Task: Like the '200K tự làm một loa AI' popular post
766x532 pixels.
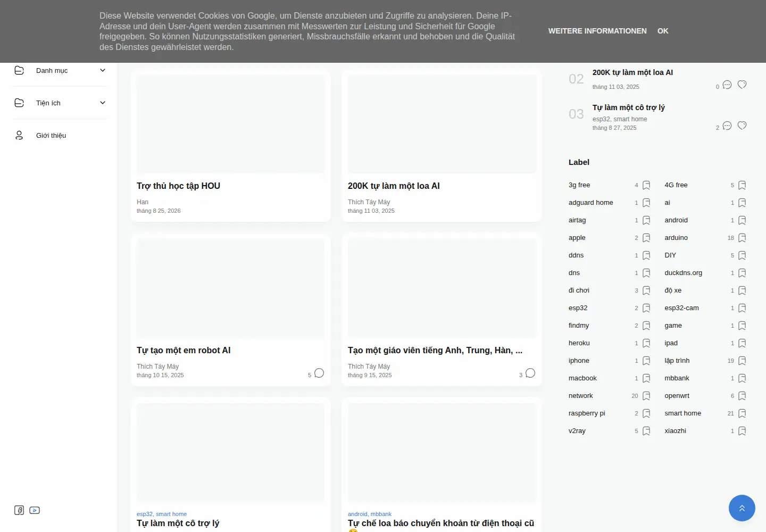Action: [x=742, y=85]
